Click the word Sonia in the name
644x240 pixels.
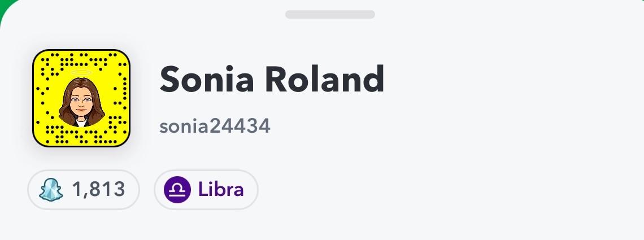tap(207, 79)
